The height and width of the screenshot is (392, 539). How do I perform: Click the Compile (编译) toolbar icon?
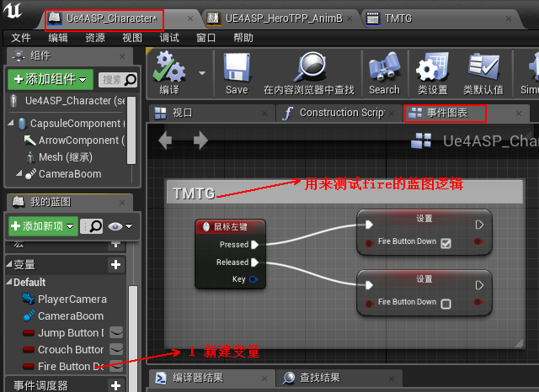point(169,66)
